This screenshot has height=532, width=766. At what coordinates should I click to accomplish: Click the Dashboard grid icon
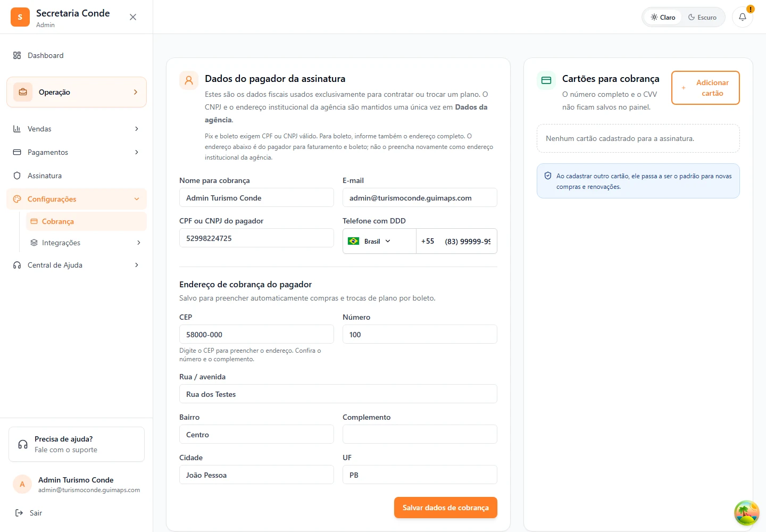(x=17, y=55)
